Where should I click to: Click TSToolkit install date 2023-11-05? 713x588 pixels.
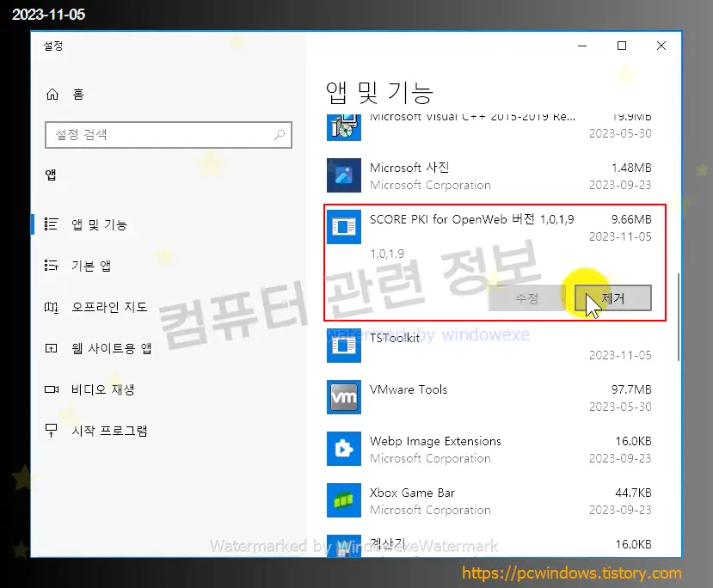620,355
